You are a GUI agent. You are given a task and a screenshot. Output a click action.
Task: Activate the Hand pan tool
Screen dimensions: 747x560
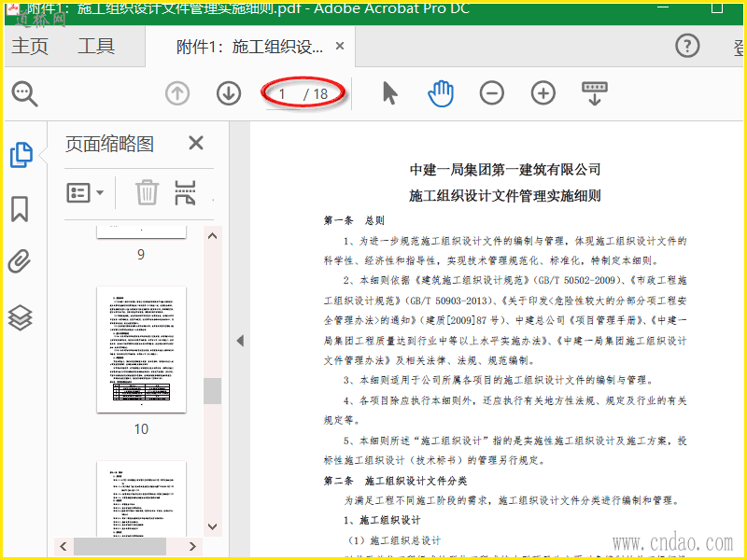pyautogui.click(x=441, y=93)
